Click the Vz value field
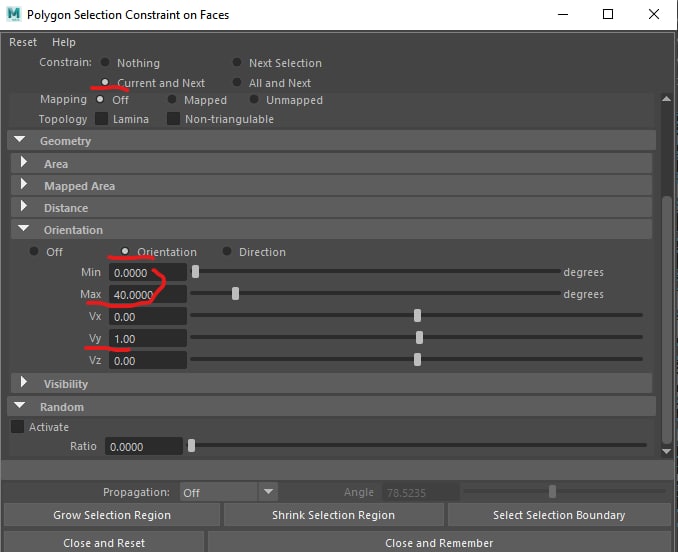The width and height of the screenshot is (678, 552). (147, 361)
